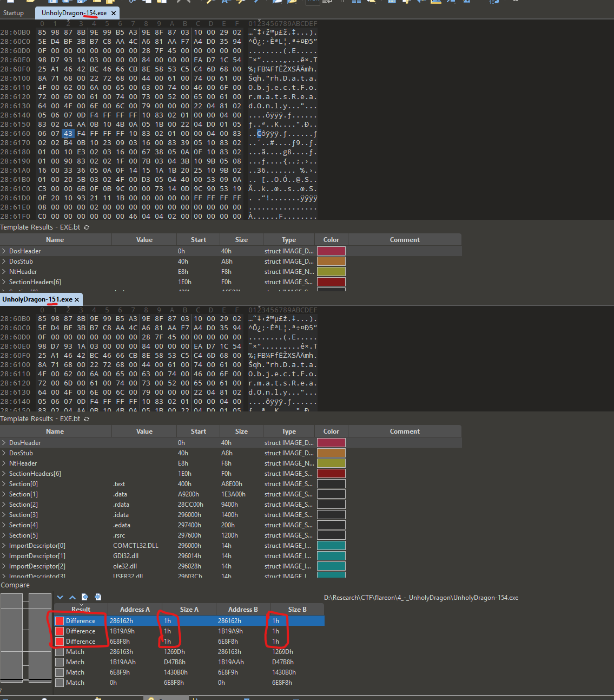This screenshot has height=700, width=614.
Task: Switch to the Startup tab
Action: [14, 13]
